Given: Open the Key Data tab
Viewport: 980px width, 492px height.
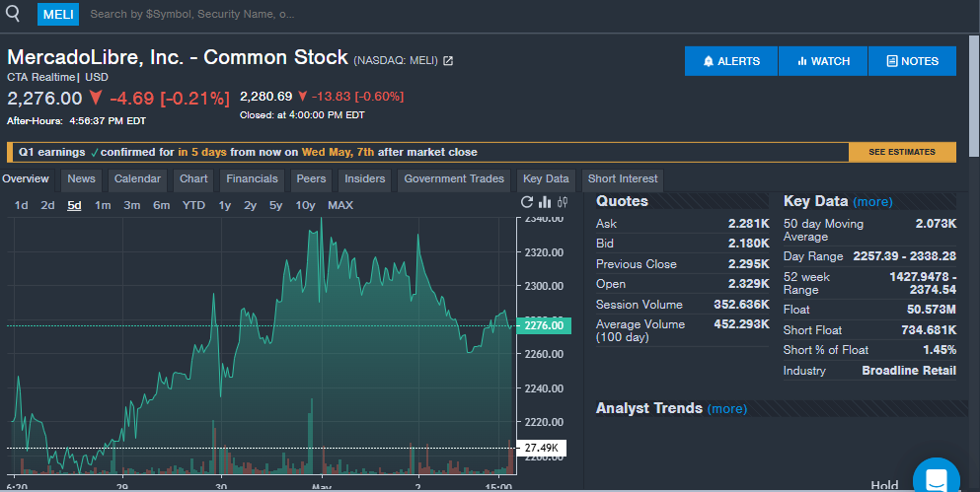Looking at the screenshot, I should tap(546, 179).
